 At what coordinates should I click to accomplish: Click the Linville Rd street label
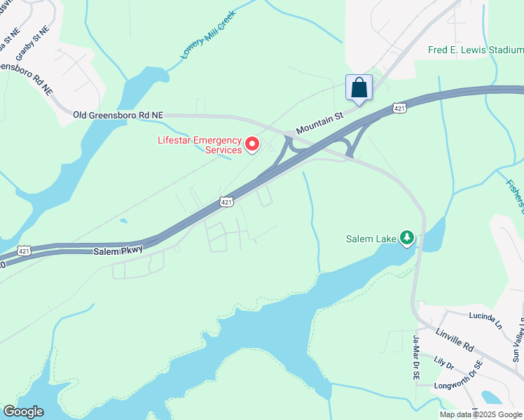tap(455, 340)
